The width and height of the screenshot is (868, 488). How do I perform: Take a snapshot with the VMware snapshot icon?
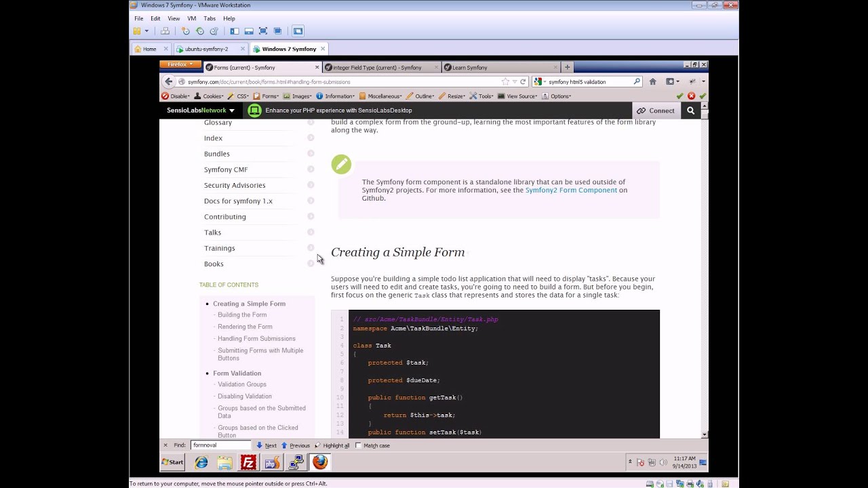pyautogui.click(x=185, y=31)
